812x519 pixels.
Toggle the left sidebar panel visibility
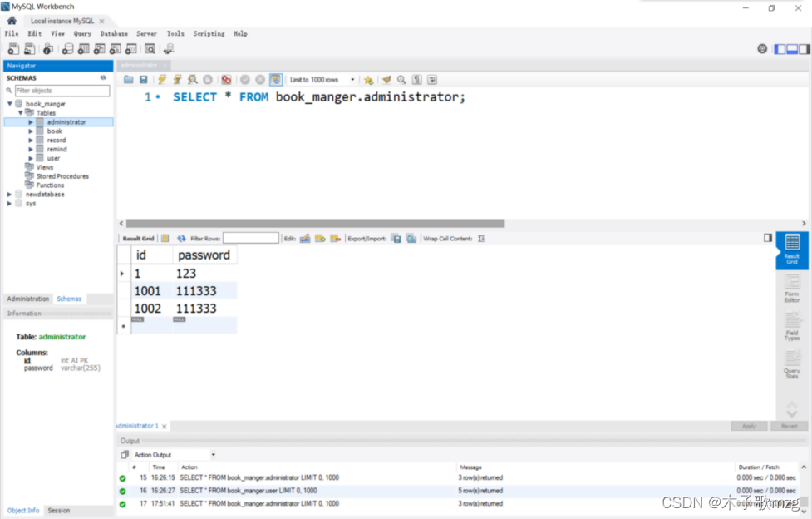780,49
